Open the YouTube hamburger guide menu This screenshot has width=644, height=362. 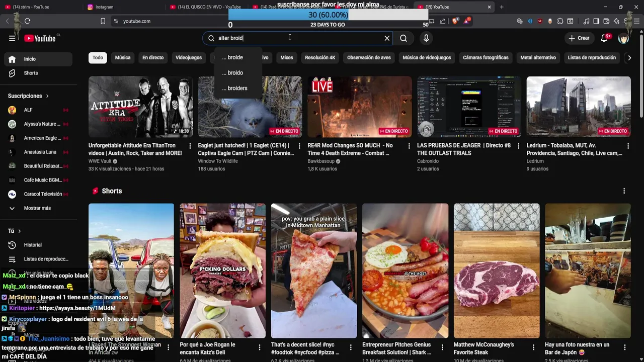coord(12,38)
